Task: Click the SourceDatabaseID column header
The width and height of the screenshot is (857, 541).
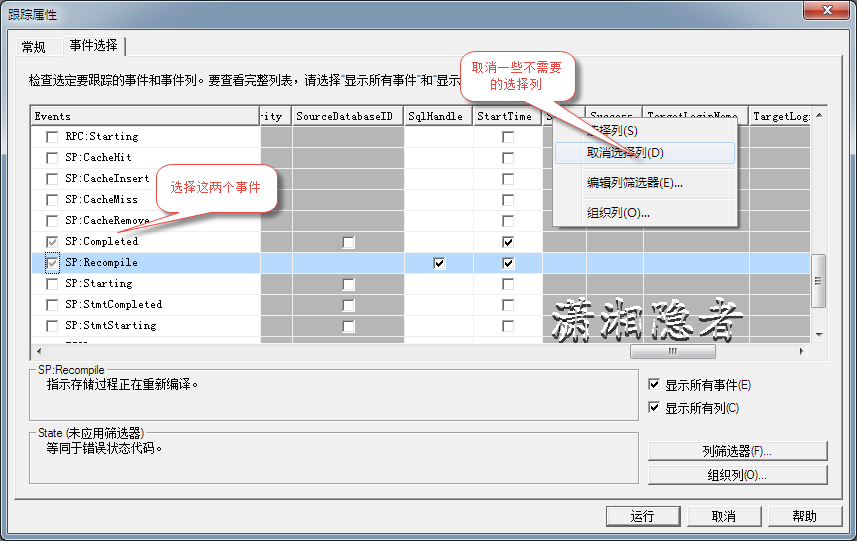Action: (x=348, y=116)
